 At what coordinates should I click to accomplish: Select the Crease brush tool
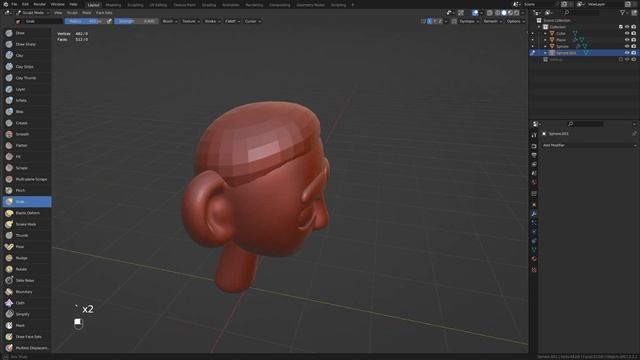27,123
